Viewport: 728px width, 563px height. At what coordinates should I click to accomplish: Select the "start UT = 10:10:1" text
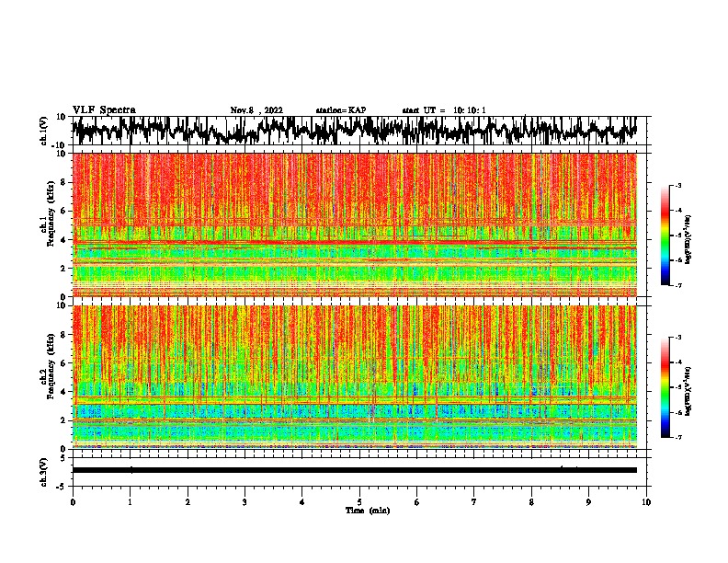click(x=444, y=110)
